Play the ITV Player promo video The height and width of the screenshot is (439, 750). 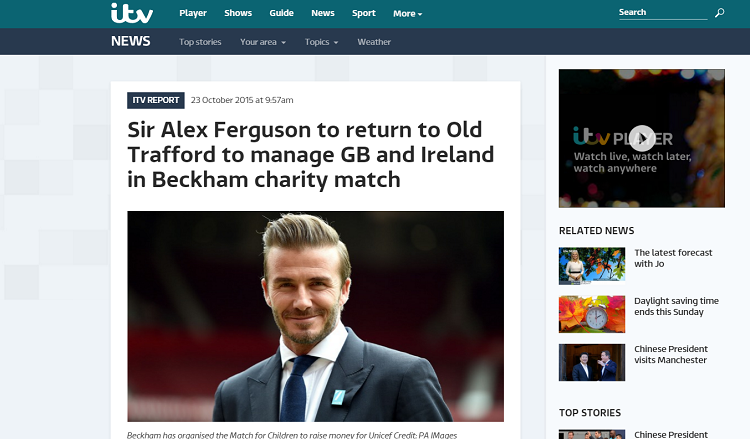pyautogui.click(x=641, y=138)
